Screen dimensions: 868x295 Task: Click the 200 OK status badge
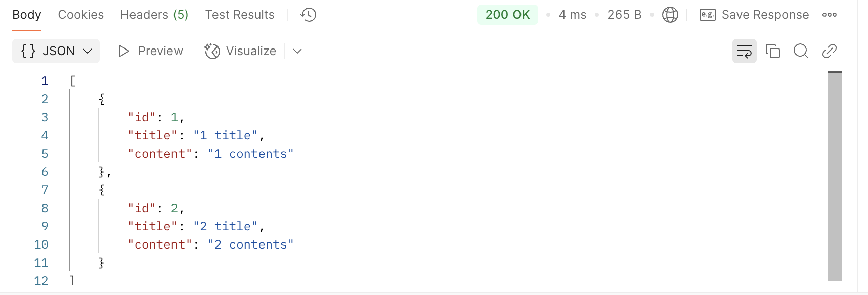coord(507,15)
